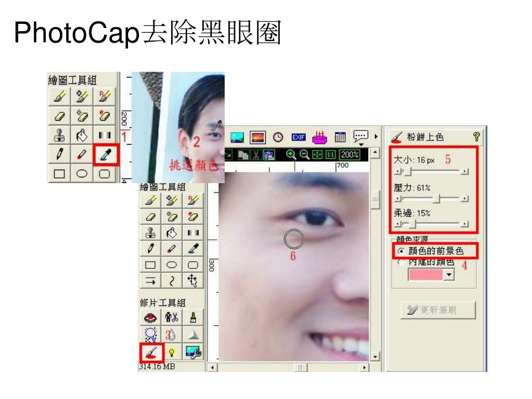The width and height of the screenshot is (532, 399).
Task: Click the 粉餅上色 panel title
Action: [425, 137]
